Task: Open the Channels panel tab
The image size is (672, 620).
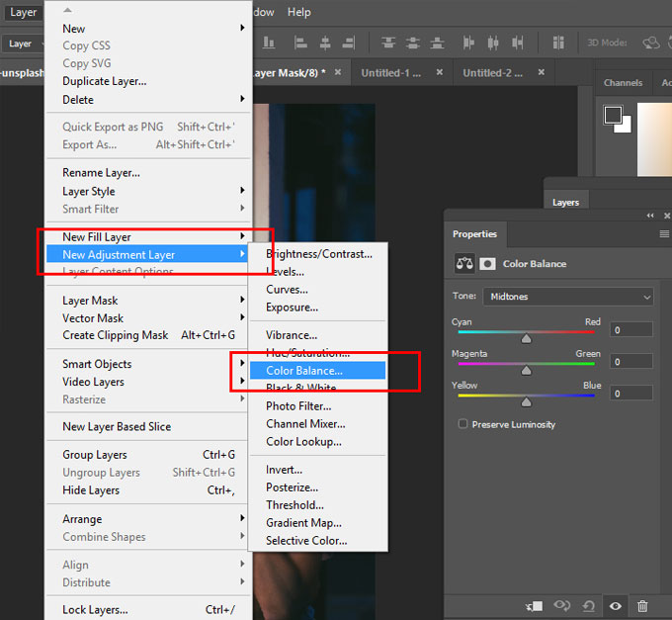Action: (x=623, y=83)
